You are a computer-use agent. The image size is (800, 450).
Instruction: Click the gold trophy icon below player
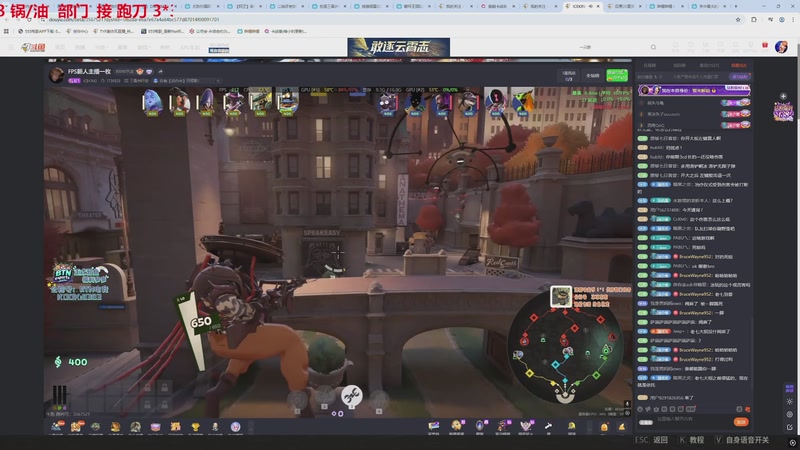click(195, 427)
